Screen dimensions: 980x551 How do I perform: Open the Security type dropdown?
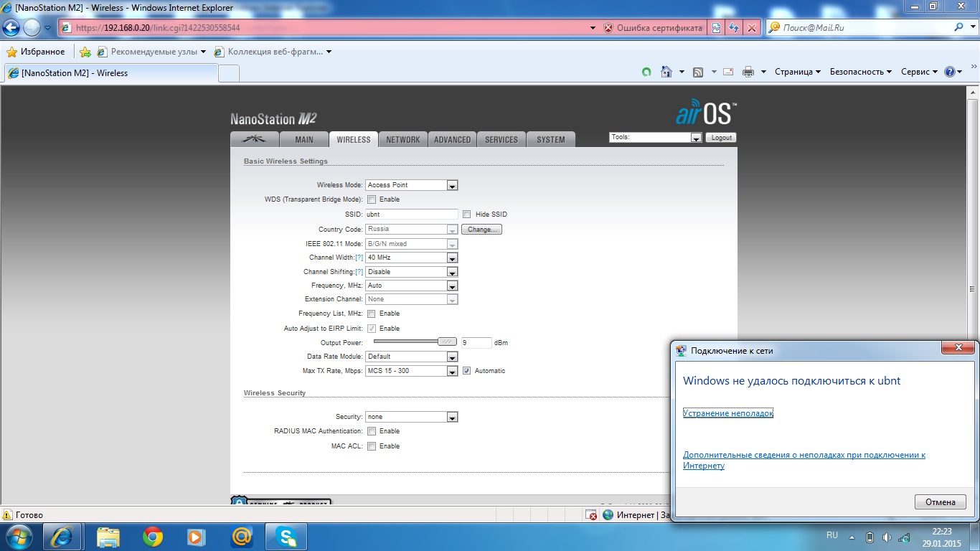tap(412, 417)
